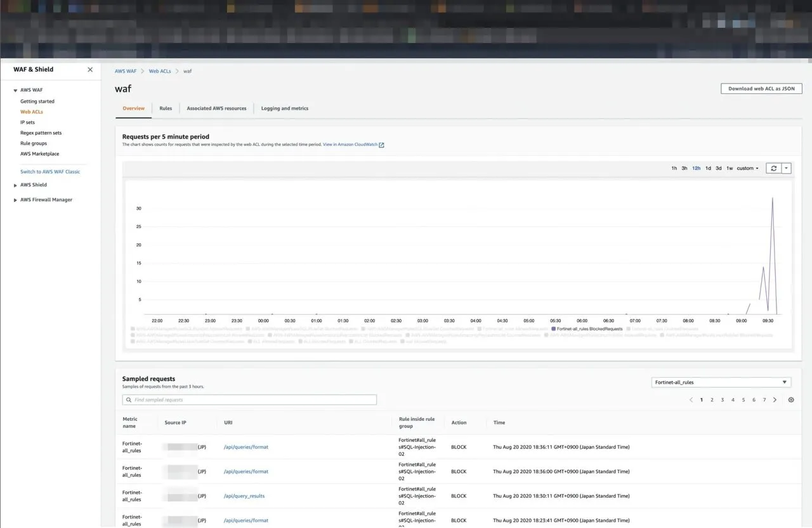This screenshot has width=812, height=528.
Task: Switch to the Rules tab
Action: pos(166,108)
